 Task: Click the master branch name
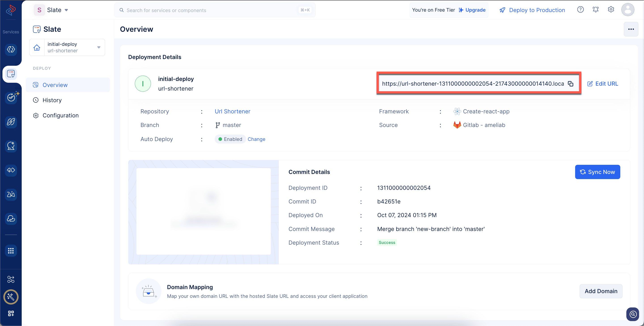tap(232, 125)
